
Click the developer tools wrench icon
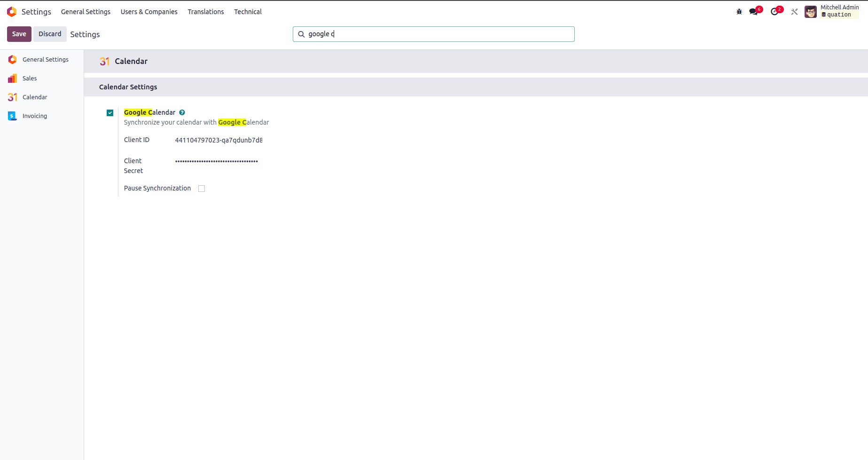point(794,12)
